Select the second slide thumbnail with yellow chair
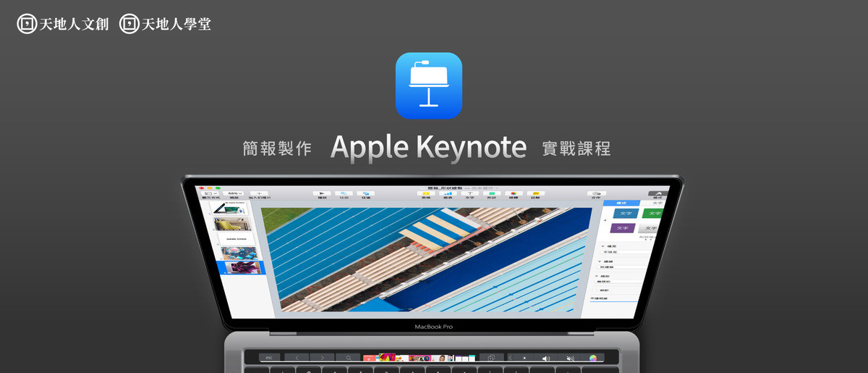This screenshot has width=868, height=373. [x=233, y=224]
